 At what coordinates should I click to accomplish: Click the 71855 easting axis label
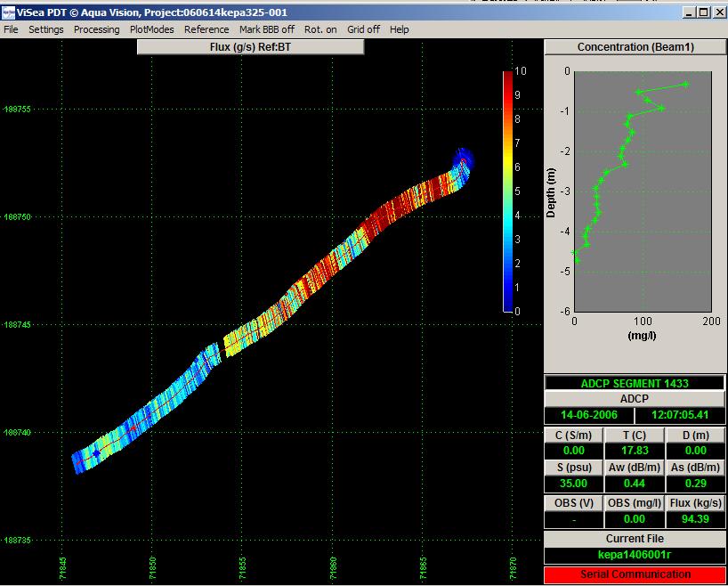pos(242,568)
